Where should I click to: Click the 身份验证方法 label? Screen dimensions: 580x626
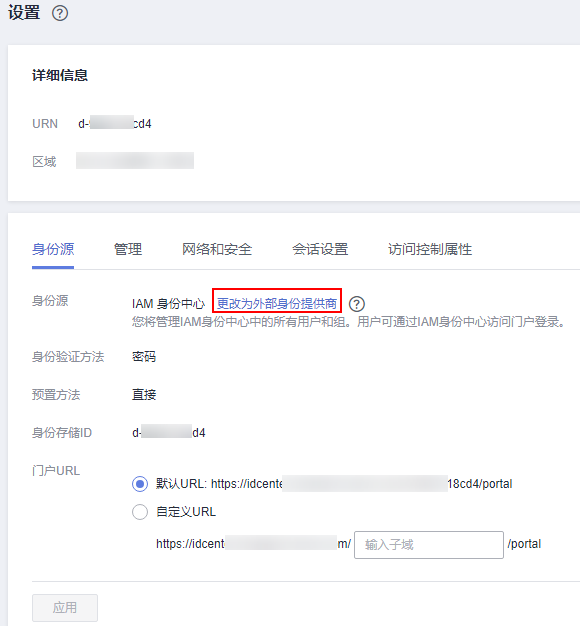click(x=68, y=356)
